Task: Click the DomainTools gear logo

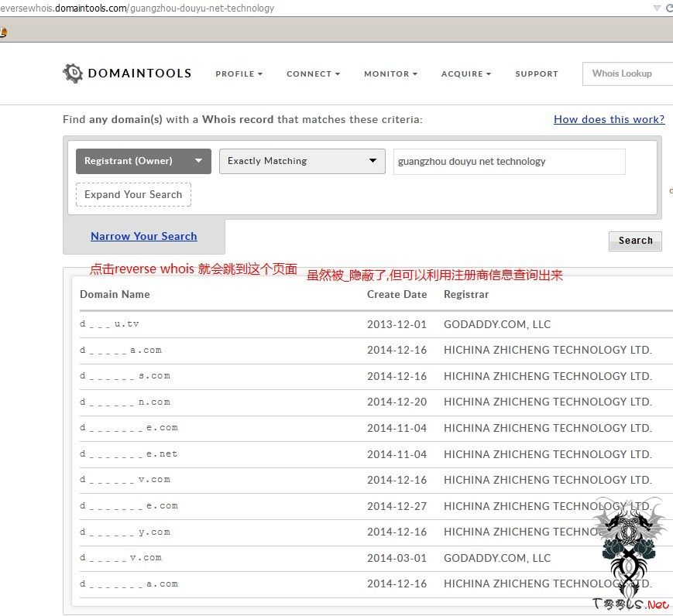Action: (73, 73)
